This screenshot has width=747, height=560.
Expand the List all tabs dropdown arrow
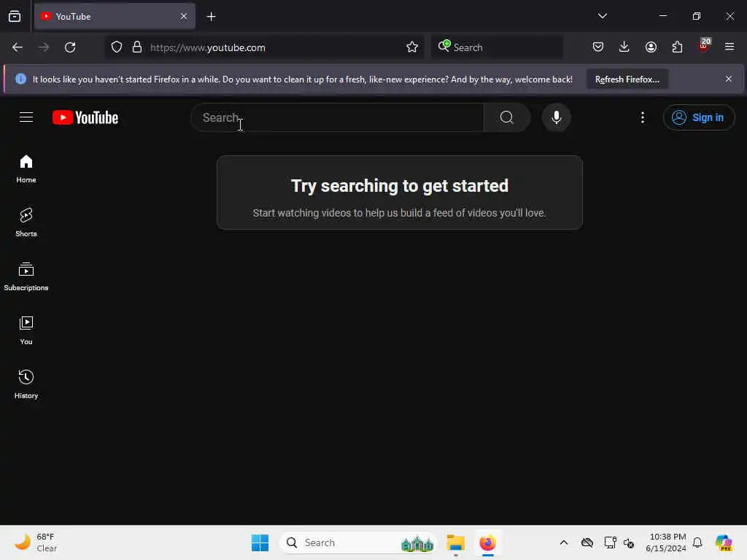point(602,16)
